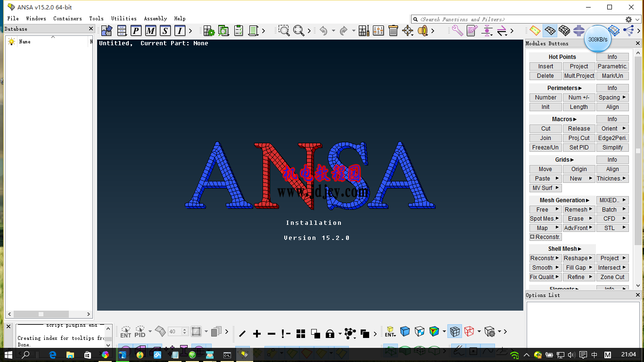
Task: Open the search settings gear icon
Action: pos(628,19)
